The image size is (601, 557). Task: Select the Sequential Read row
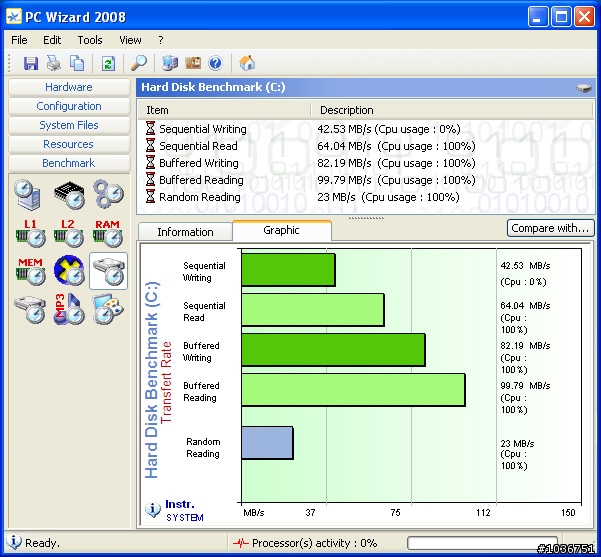[x=366, y=146]
